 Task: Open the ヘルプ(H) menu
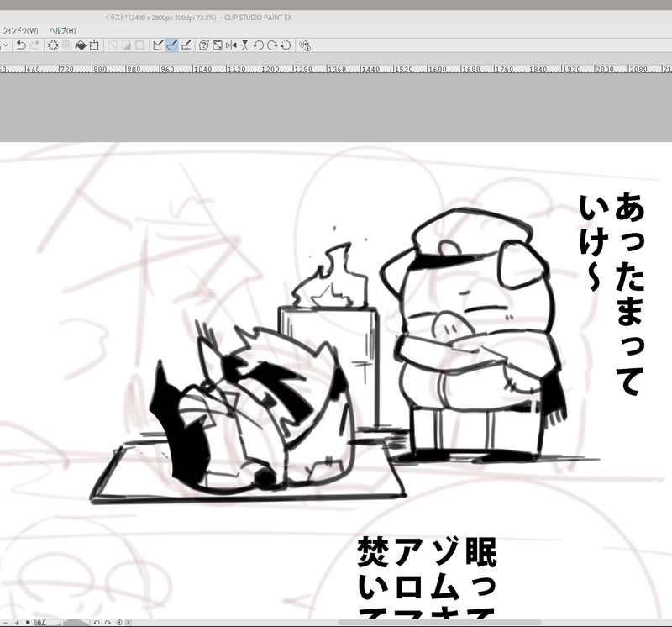tap(62, 30)
